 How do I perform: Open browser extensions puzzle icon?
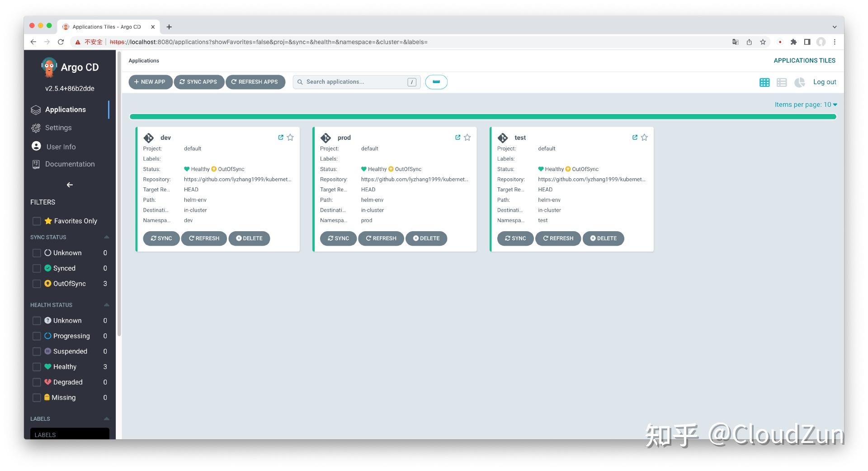click(x=793, y=42)
